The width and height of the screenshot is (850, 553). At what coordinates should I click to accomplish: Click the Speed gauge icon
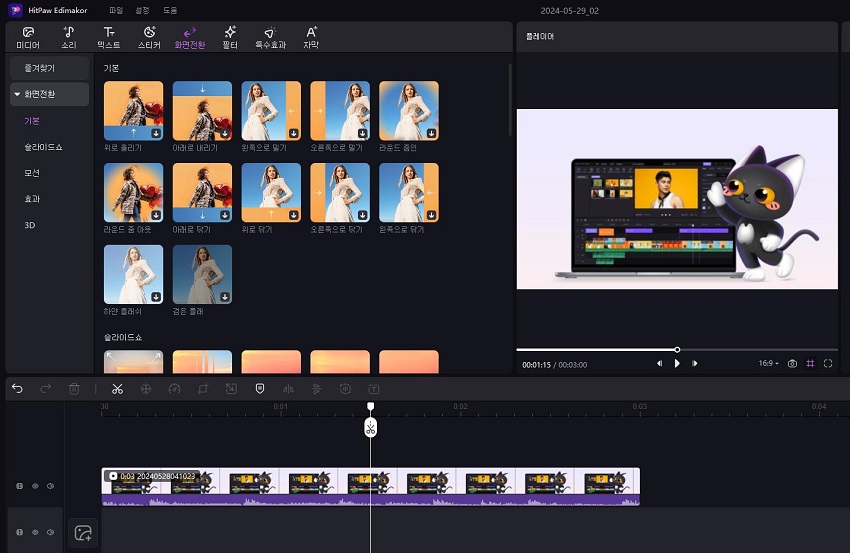[x=174, y=389]
